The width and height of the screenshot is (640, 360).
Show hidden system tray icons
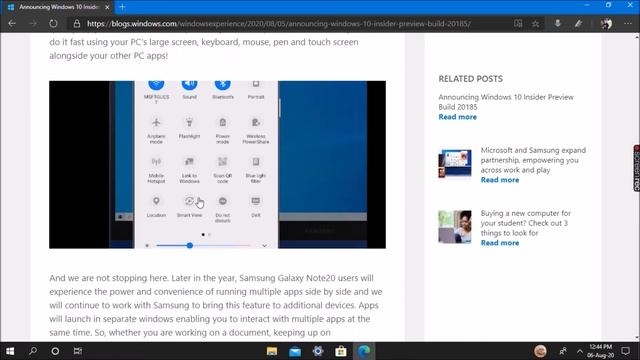pyautogui.click(x=580, y=351)
